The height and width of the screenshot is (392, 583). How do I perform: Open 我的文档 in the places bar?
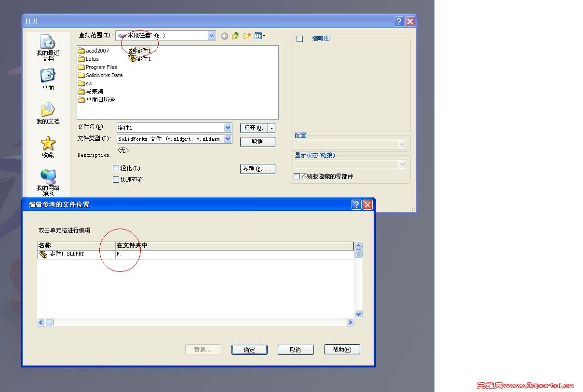tap(48, 113)
